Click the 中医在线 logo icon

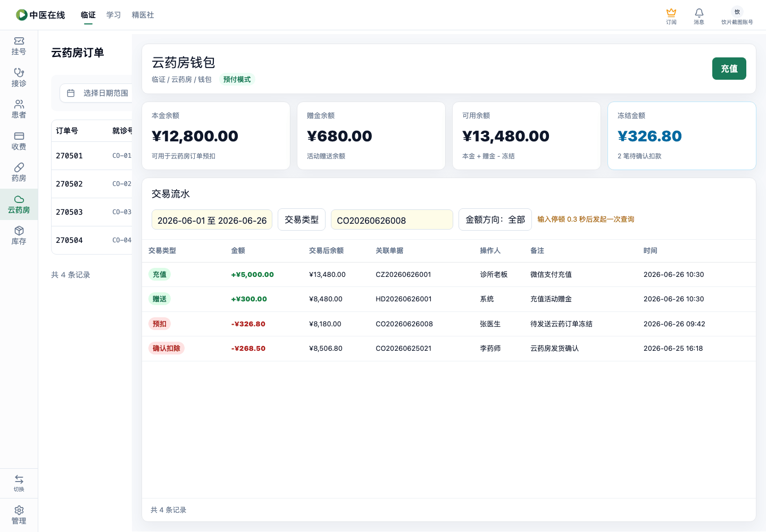click(21, 15)
